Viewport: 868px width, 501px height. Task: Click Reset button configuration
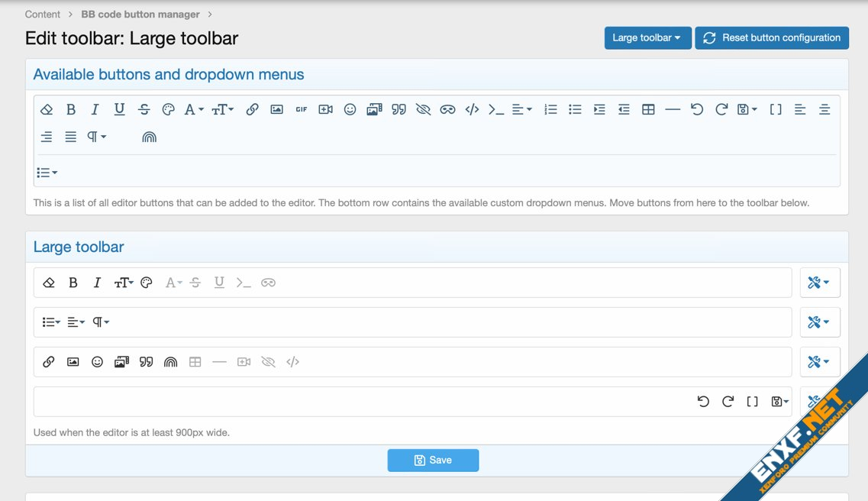(x=771, y=37)
